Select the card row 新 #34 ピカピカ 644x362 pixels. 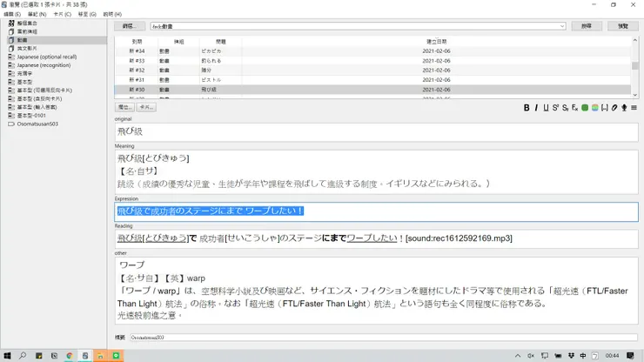coord(373,51)
